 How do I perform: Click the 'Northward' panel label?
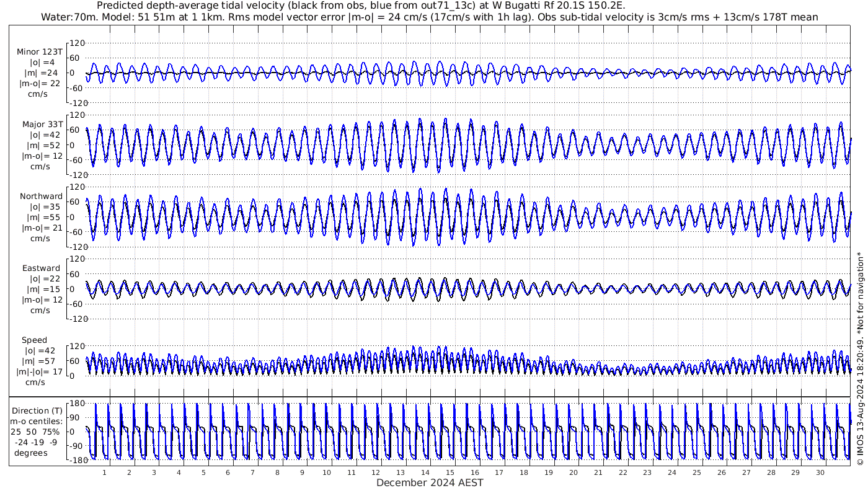tap(41, 197)
